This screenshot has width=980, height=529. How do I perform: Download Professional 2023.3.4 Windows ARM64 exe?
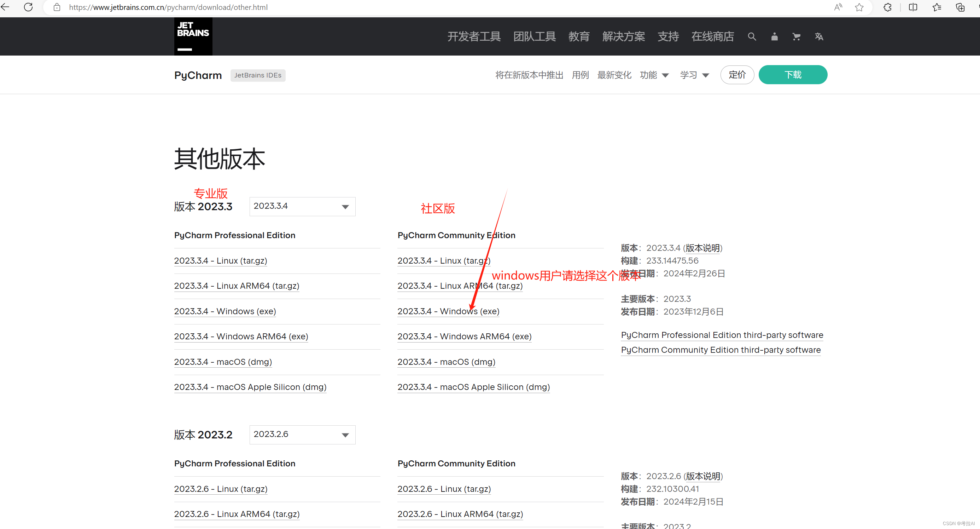point(241,336)
